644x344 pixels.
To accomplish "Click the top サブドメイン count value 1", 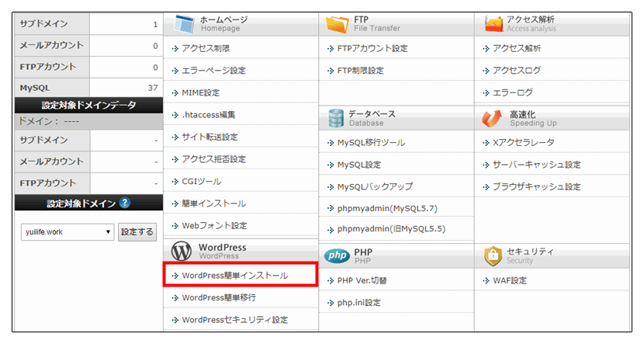I will tap(155, 24).
